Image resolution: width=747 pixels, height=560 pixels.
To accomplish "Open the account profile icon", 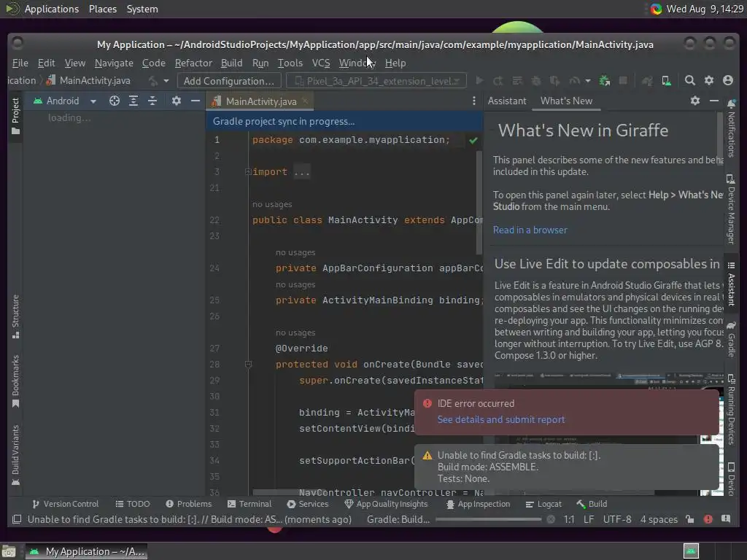I will [728, 80].
